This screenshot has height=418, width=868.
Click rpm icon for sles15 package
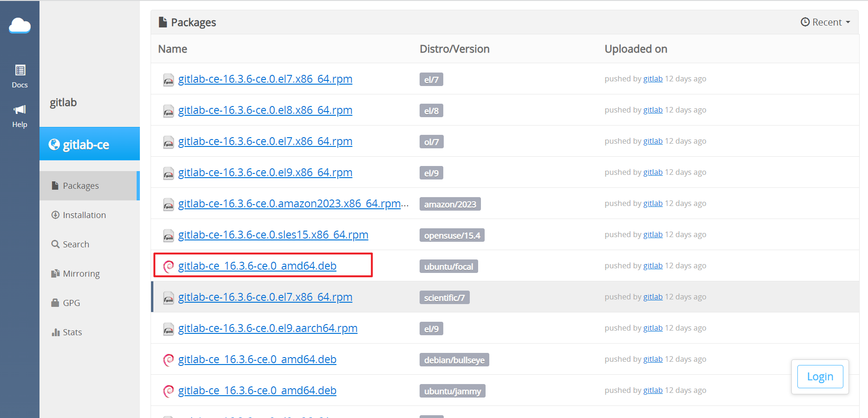pyautogui.click(x=168, y=236)
